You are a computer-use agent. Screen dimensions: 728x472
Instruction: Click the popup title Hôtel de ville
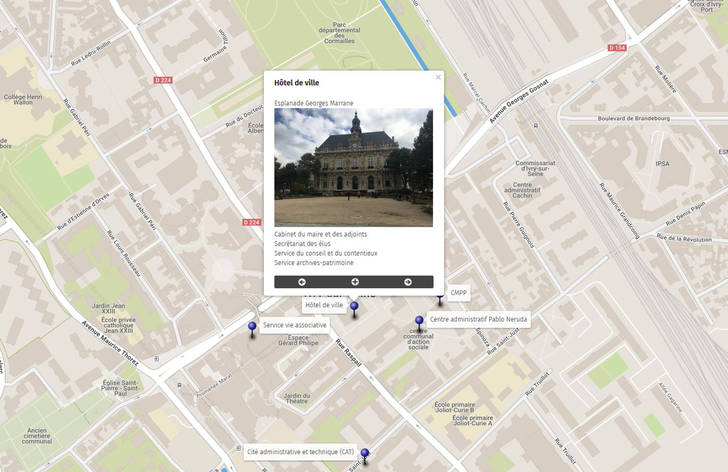point(297,83)
